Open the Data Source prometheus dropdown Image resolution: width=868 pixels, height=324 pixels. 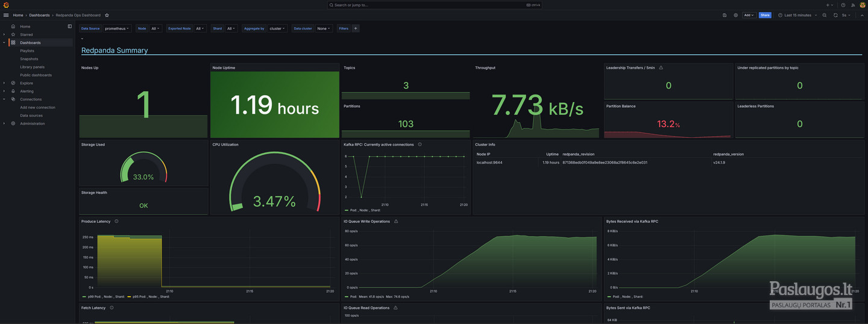117,28
